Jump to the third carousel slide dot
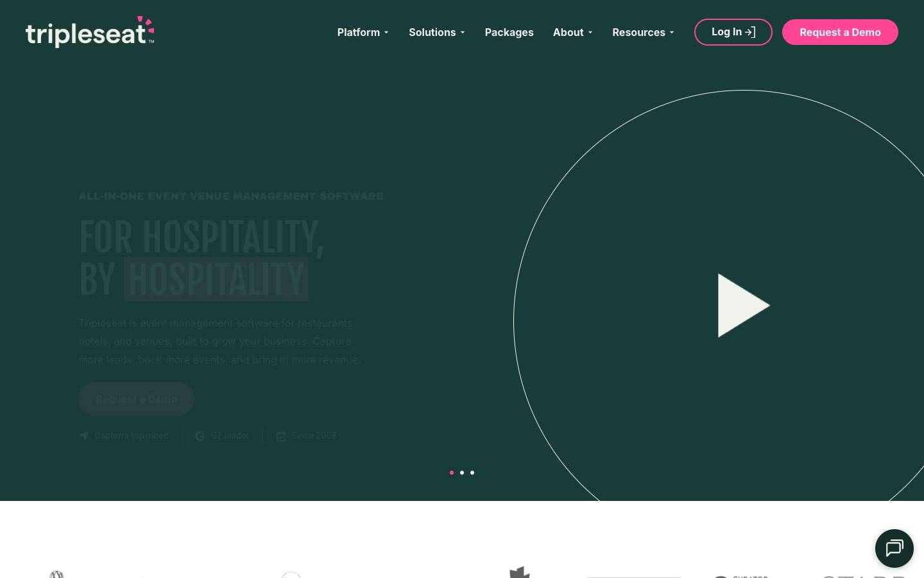Image resolution: width=924 pixels, height=578 pixels. click(x=472, y=473)
